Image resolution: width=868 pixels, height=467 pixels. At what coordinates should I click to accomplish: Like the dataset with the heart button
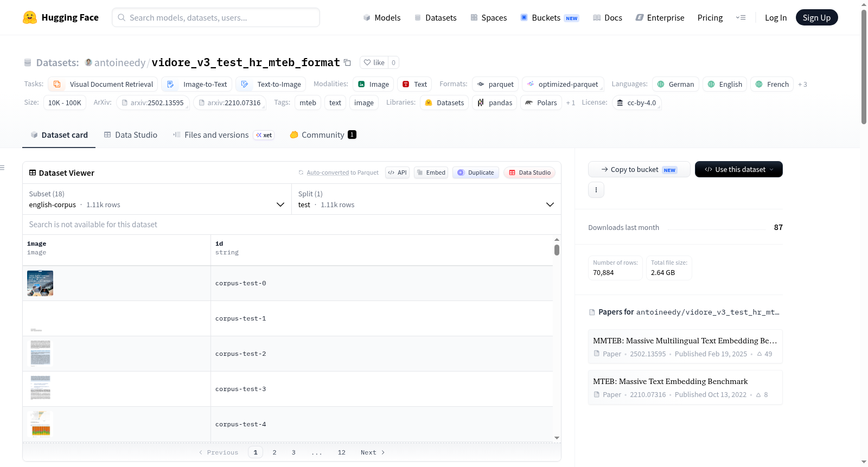(x=374, y=62)
